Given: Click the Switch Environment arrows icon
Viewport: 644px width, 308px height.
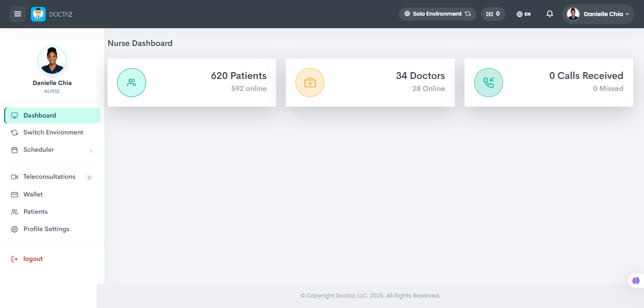Looking at the screenshot, I should (x=14, y=132).
